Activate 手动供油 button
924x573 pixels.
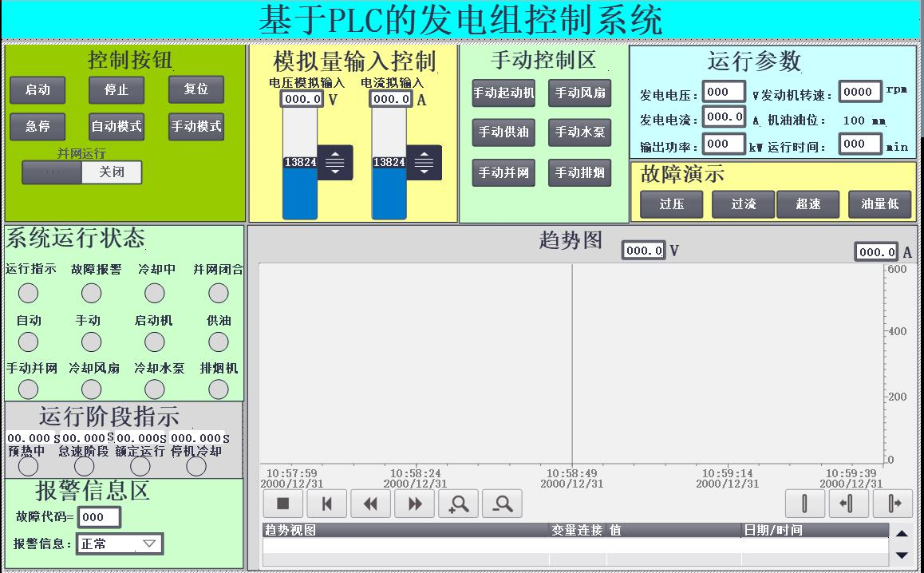[503, 132]
